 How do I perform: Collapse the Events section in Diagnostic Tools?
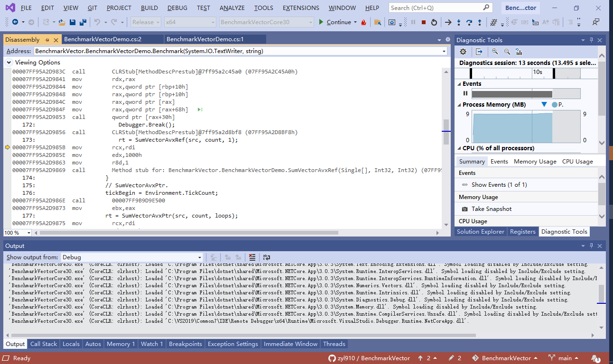tap(459, 84)
